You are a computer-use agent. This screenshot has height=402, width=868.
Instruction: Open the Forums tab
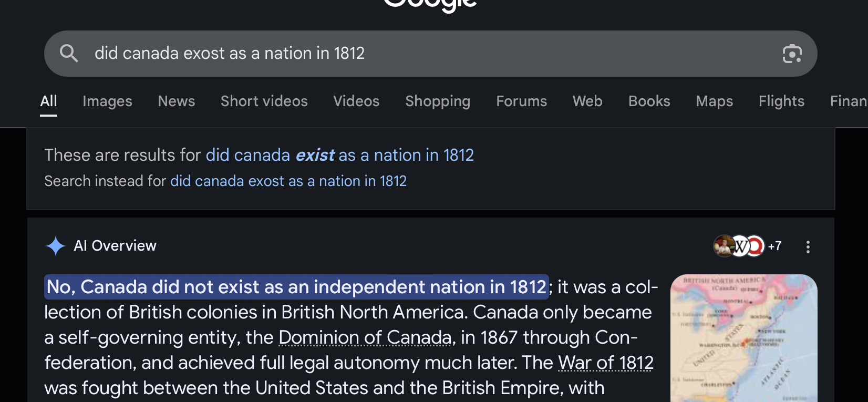click(521, 101)
